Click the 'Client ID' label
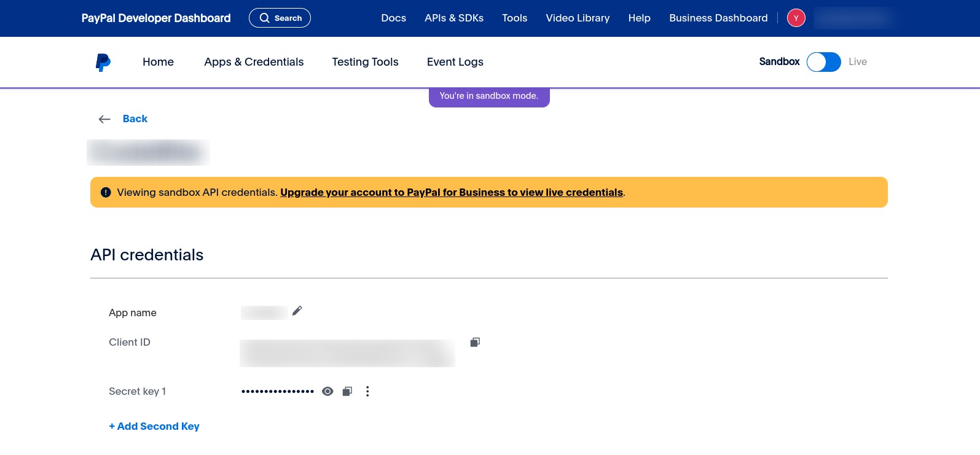The image size is (980, 455). tap(130, 342)
